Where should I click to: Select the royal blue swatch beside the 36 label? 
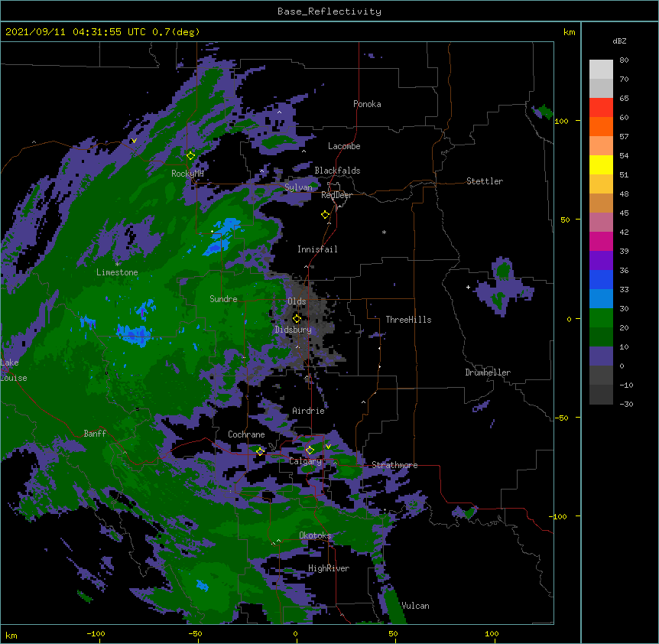pyautogui.click(x=601, y=279)
